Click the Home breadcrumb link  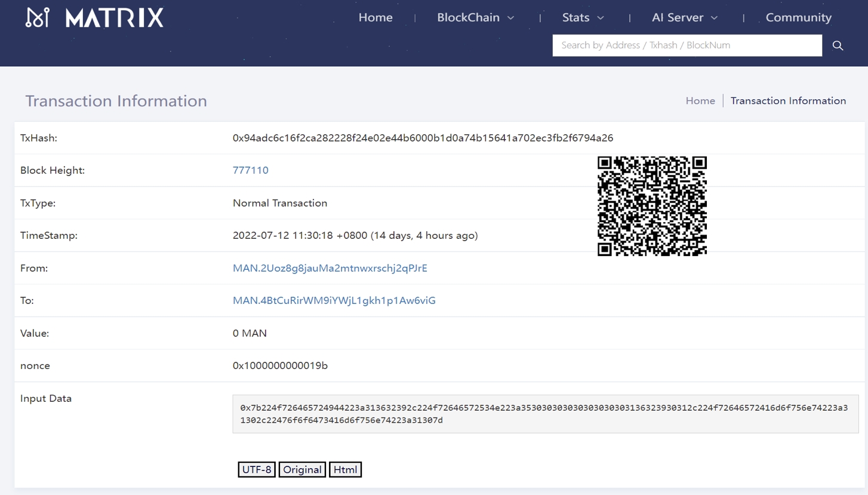click(x=700, y=100)
